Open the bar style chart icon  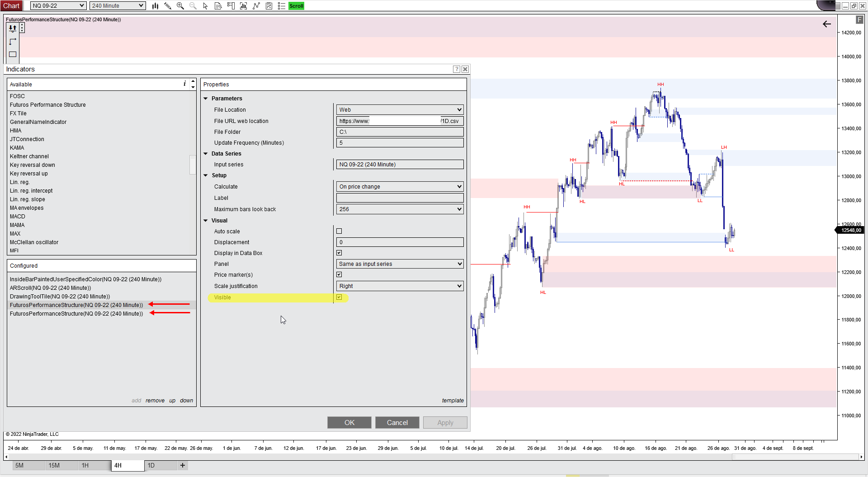pos(155,6)
